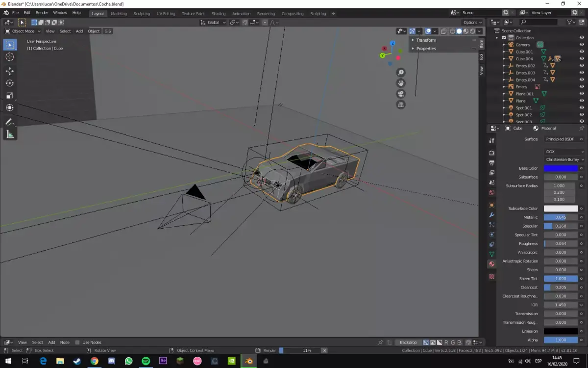588x368 pixels.
Task: Select the Cursor tool in the toolbar
Action: [x=9, y=57]
